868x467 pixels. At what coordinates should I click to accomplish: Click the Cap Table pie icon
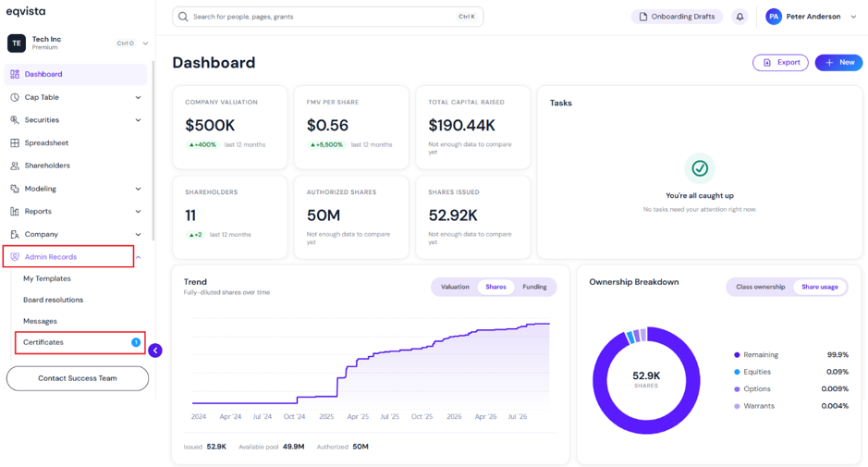coord(15,97)
